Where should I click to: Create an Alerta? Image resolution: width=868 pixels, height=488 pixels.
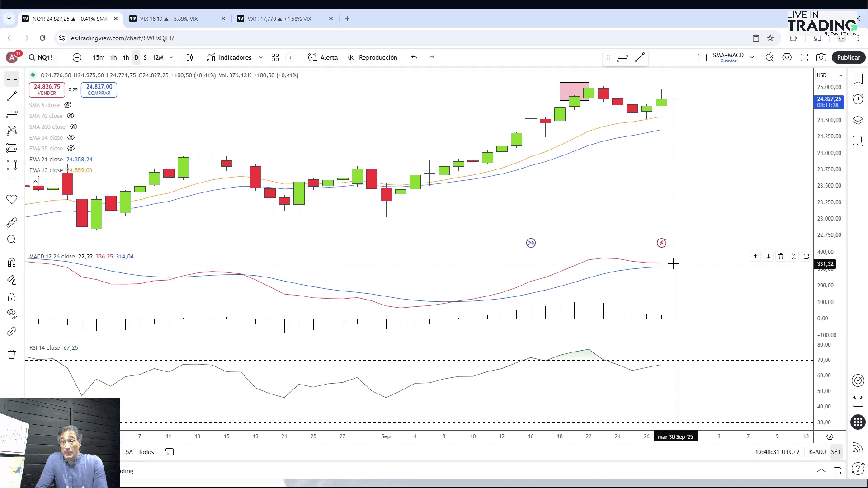323,57
